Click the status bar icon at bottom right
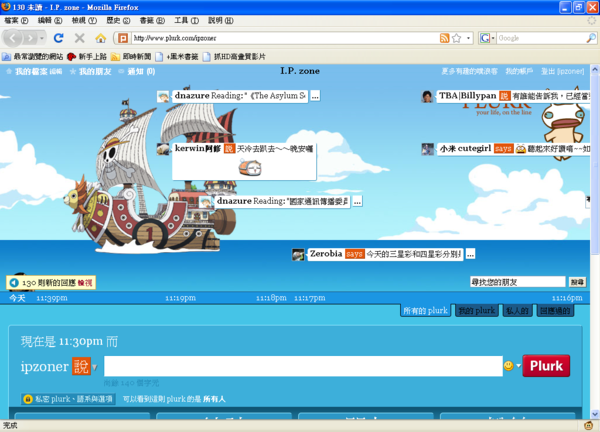The width and height of the screenshot is (600, 432). point(589,425)
